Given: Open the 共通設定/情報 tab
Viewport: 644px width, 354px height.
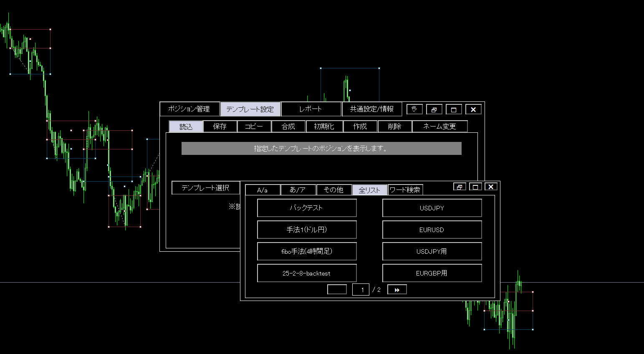Looking at the screenshot, I should (372, 109).
